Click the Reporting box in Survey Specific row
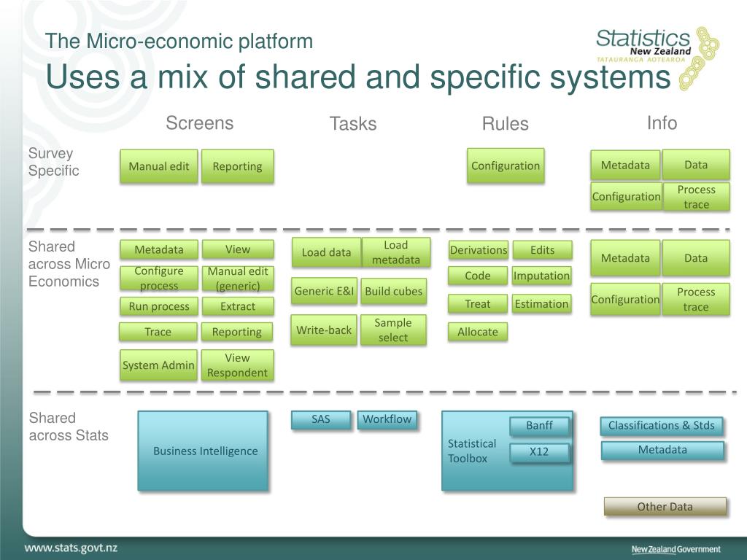The width and height of the screenshot is (747, 560). coord(237,166)
